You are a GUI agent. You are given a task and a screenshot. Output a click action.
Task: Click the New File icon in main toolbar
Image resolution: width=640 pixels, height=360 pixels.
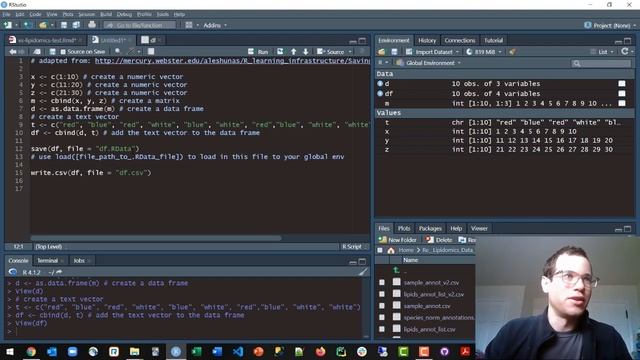coord(8,25)
